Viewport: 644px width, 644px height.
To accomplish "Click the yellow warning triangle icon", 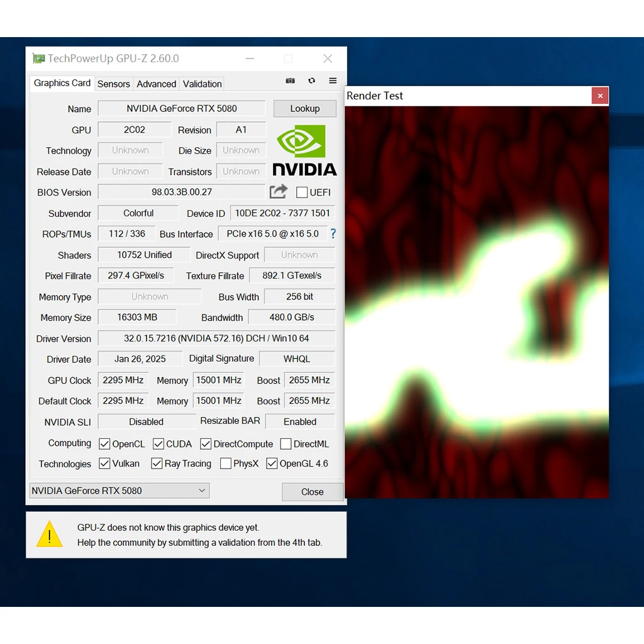I will pos(49,535).
